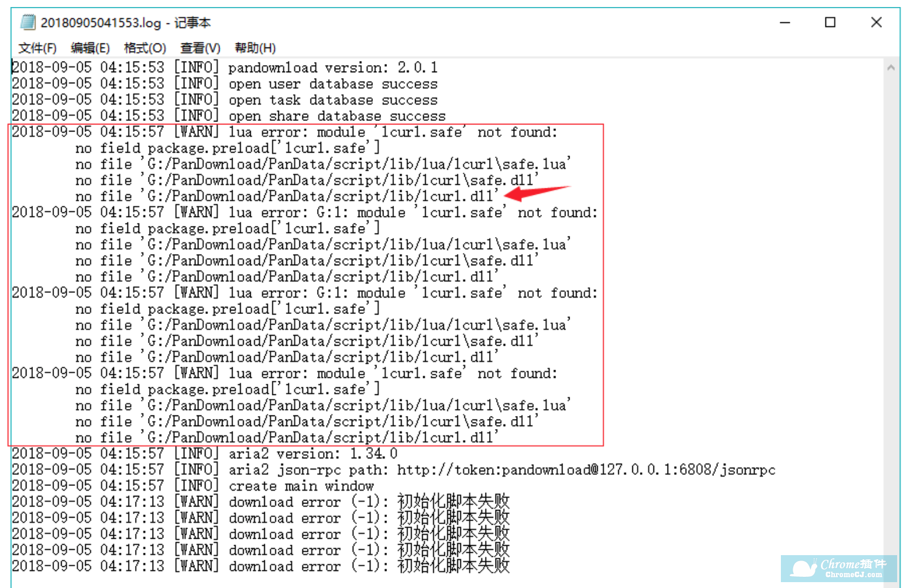Click the line 'create main window'
903x588 pixels.
point(193,486)
